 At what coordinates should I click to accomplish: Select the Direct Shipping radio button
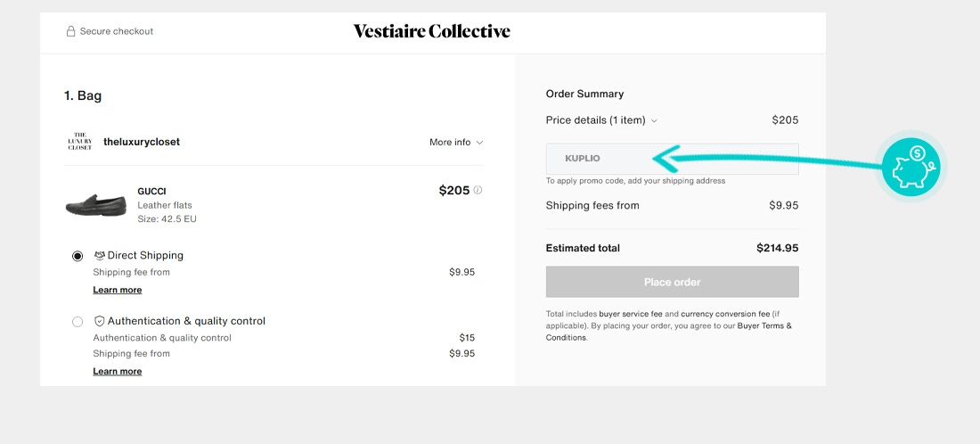78,256
